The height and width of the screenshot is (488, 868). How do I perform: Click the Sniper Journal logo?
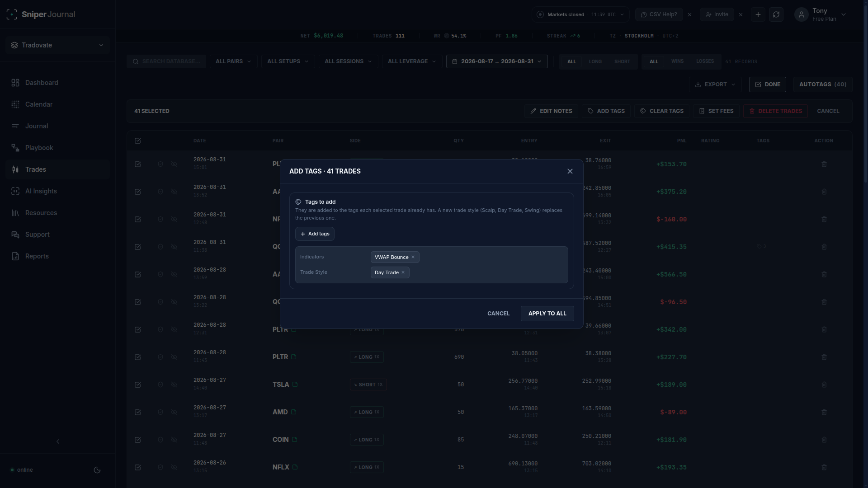pos(41,14)
